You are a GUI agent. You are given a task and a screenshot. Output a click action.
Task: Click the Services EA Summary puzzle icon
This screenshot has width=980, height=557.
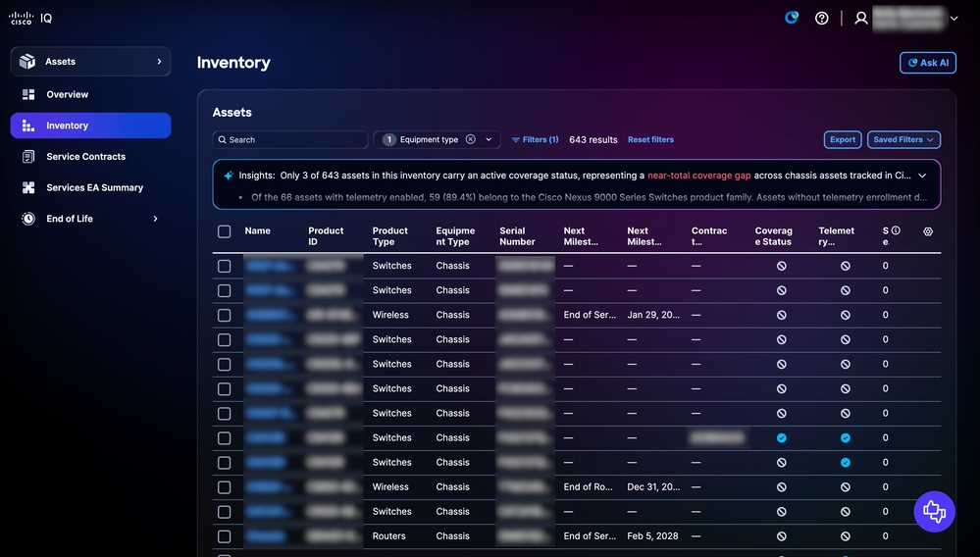click(x=28, y=187)
